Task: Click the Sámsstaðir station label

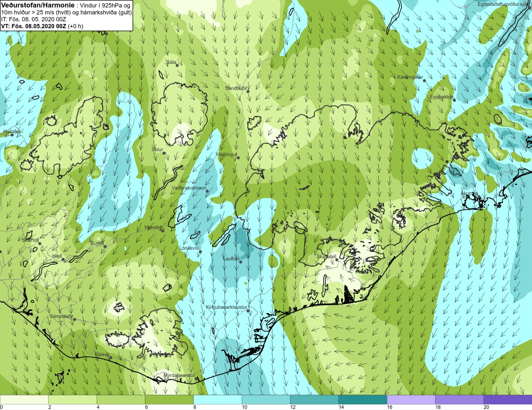Action: (x=61, y=316)
